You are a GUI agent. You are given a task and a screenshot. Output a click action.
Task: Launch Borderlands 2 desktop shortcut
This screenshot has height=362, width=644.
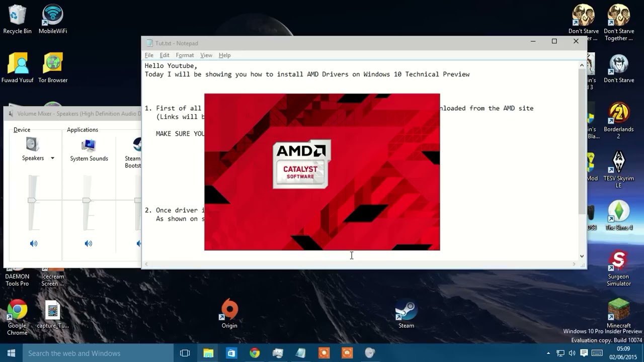point(618,121)
